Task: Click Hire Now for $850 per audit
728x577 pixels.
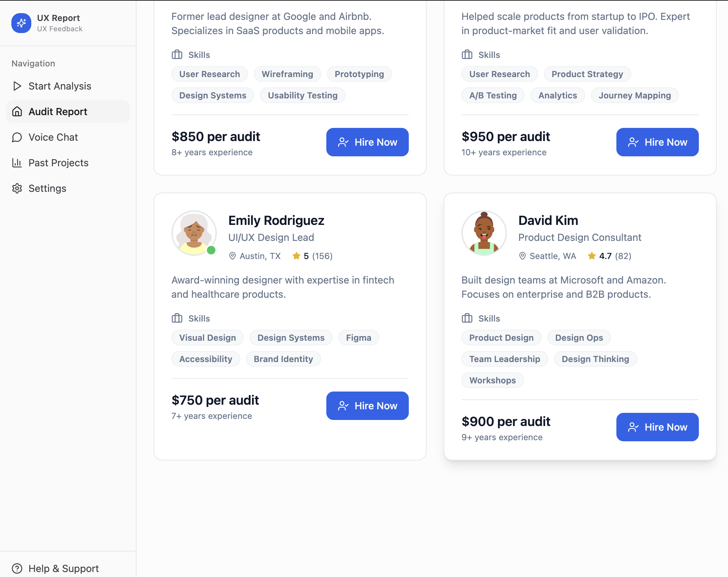Action: coord(368,142)
